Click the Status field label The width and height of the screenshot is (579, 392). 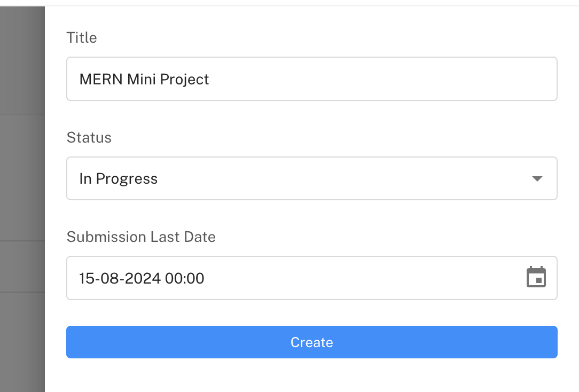point(89,138)
